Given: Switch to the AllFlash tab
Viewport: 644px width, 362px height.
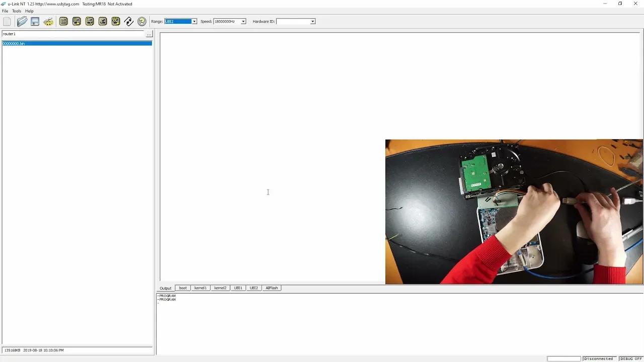Looking at the screenshot, I should click(x=272, y=288).
